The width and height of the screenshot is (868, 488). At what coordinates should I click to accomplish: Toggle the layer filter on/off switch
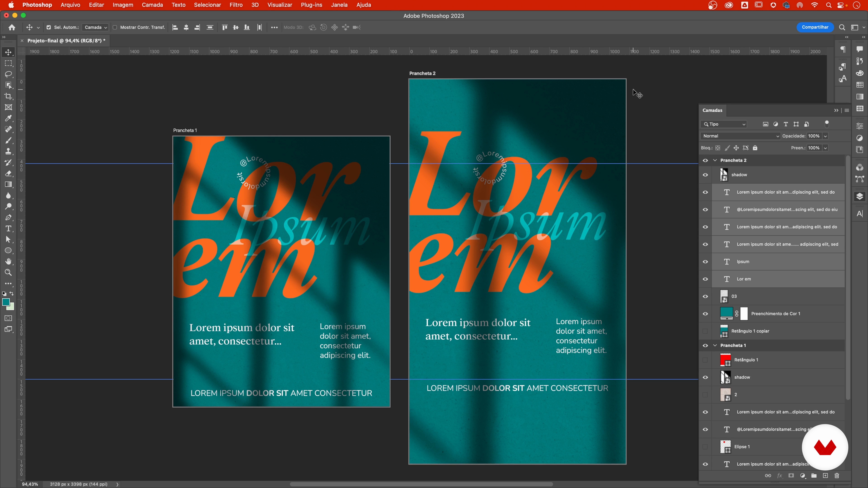(x=827, y=124)
